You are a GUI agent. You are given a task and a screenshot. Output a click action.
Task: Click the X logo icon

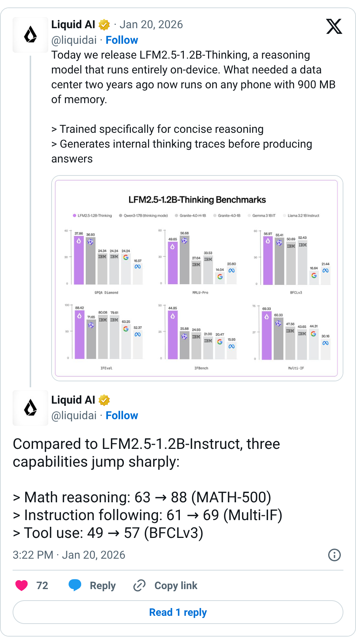click(334, 26)
